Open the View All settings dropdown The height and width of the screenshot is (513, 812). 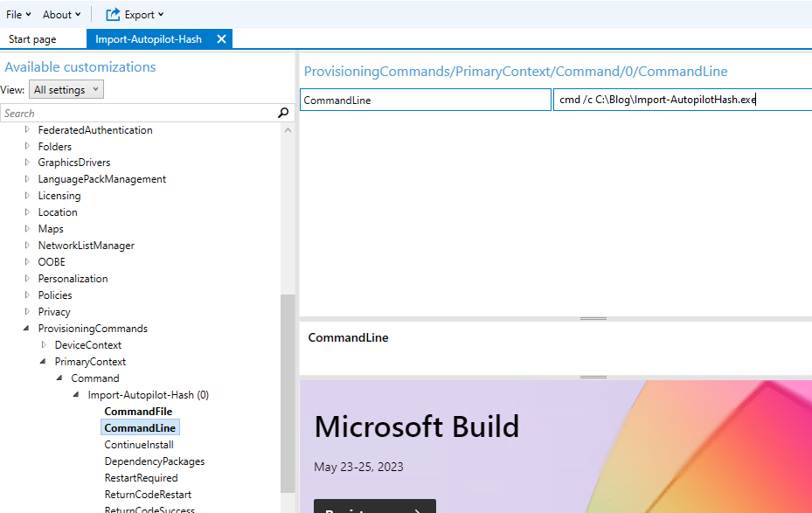pos(66,89)
